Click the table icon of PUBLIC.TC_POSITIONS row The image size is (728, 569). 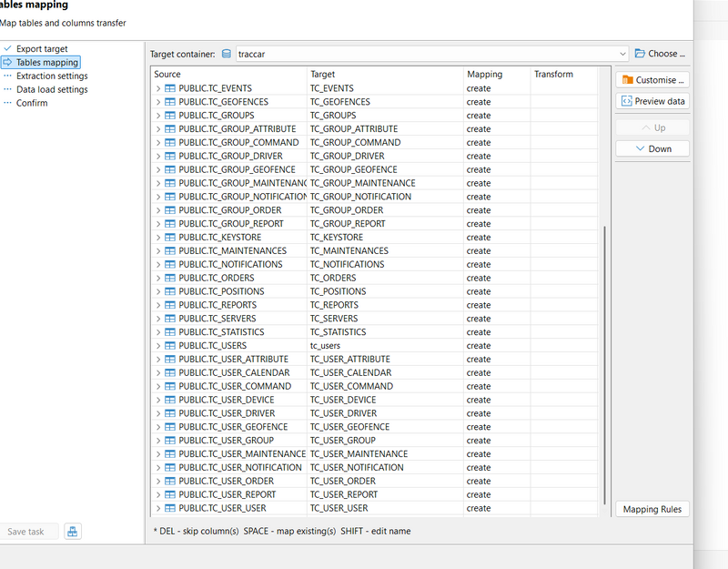coord(170,291)
